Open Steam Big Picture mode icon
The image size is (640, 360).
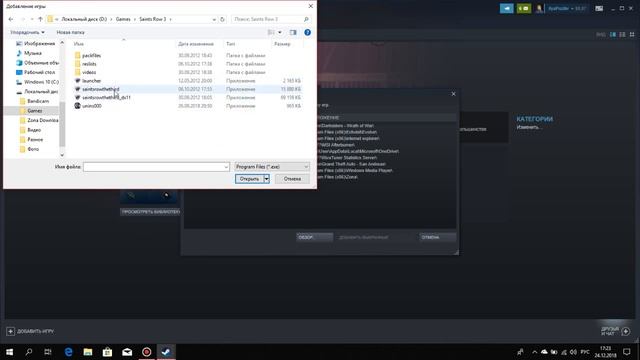click(599, 8)
